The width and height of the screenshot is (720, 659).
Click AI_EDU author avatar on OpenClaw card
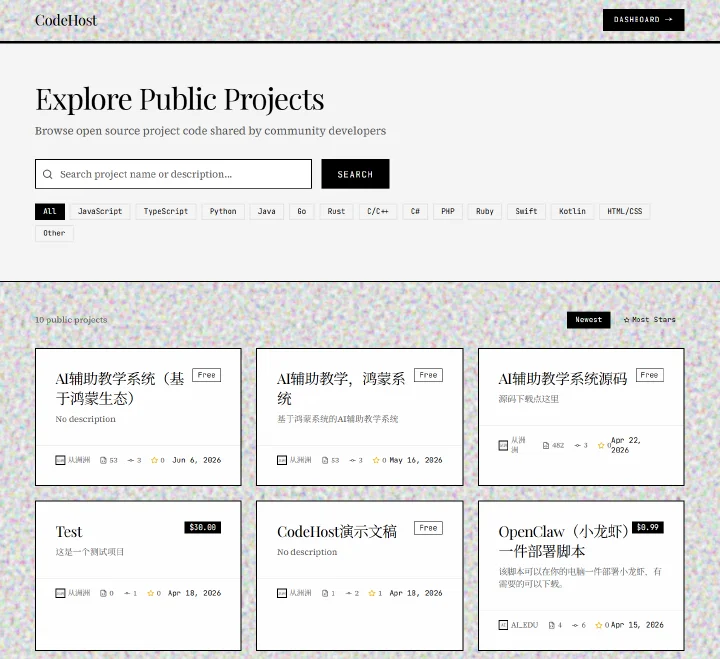503,625
